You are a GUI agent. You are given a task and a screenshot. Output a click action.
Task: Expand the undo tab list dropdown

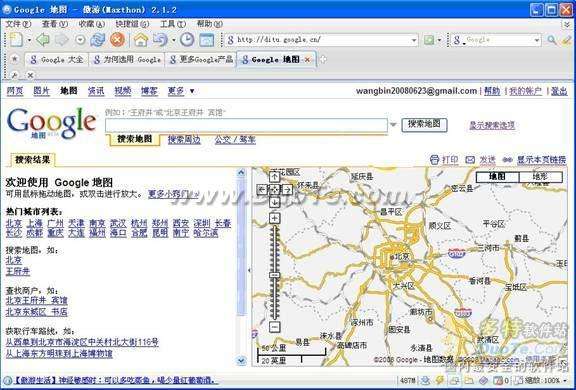174,40
